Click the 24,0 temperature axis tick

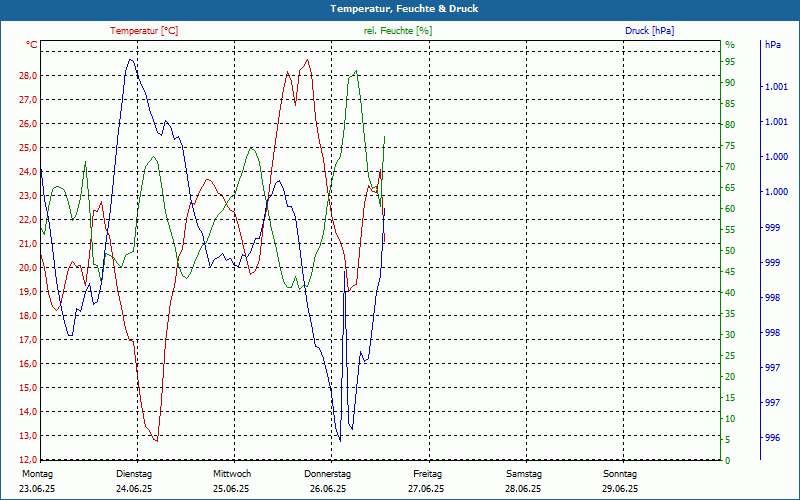point(28,171)
